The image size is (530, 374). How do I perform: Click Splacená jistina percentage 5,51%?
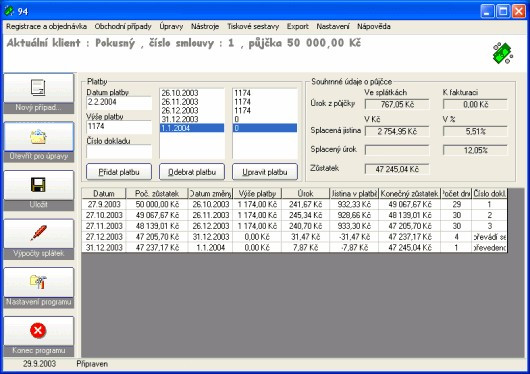(x=475, y=131)
